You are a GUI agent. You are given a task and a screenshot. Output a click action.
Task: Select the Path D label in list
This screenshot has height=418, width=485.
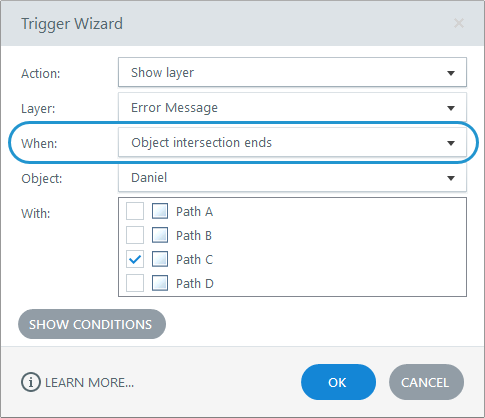[195, 283]
